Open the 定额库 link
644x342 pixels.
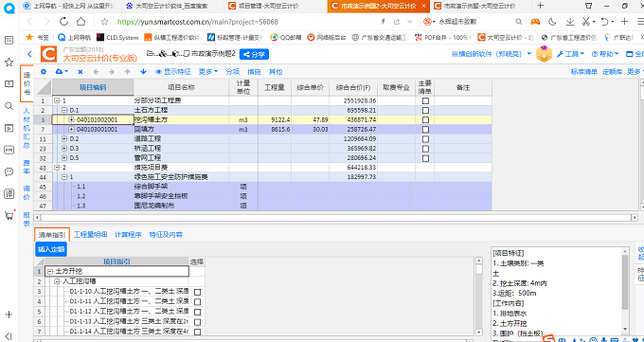click(613, 71)
